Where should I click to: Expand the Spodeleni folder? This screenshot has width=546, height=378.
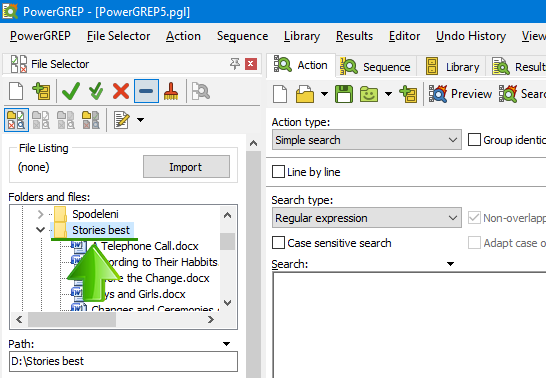point(40,214)
